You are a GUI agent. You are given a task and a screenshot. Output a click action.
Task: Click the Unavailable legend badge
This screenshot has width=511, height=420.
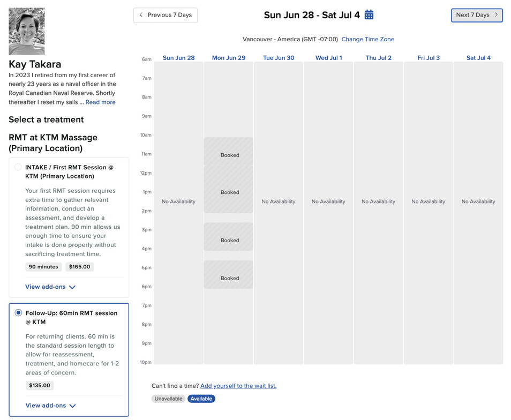[x=168, y=399]
